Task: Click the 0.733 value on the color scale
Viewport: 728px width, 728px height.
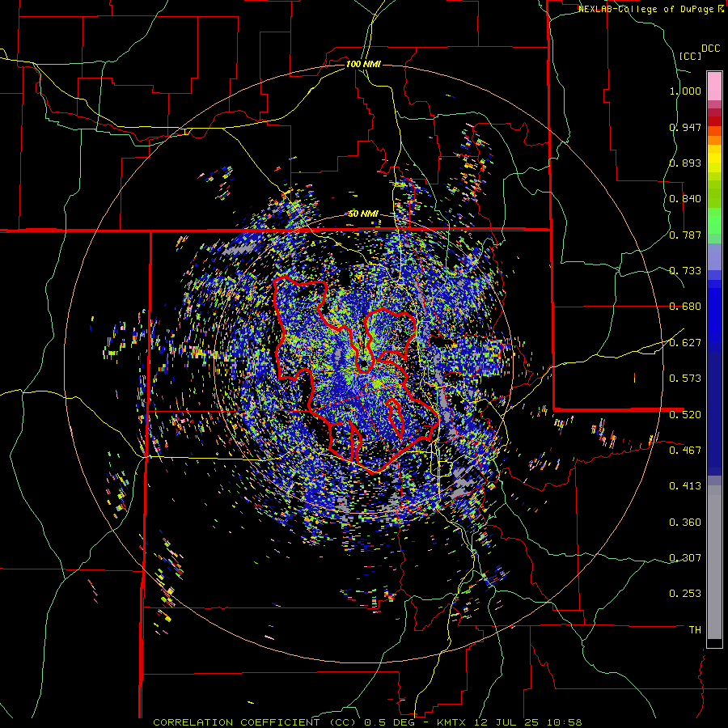Action: [x=685, y=271]
